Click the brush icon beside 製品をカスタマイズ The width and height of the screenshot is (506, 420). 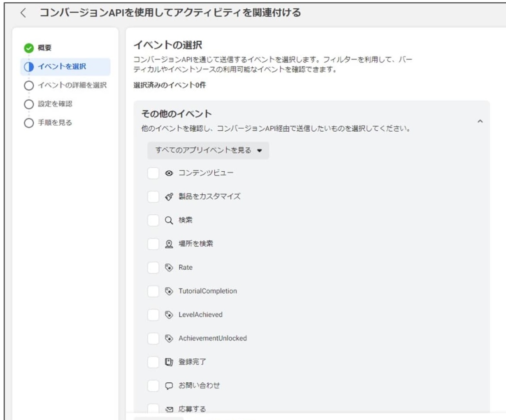[169, 196]
